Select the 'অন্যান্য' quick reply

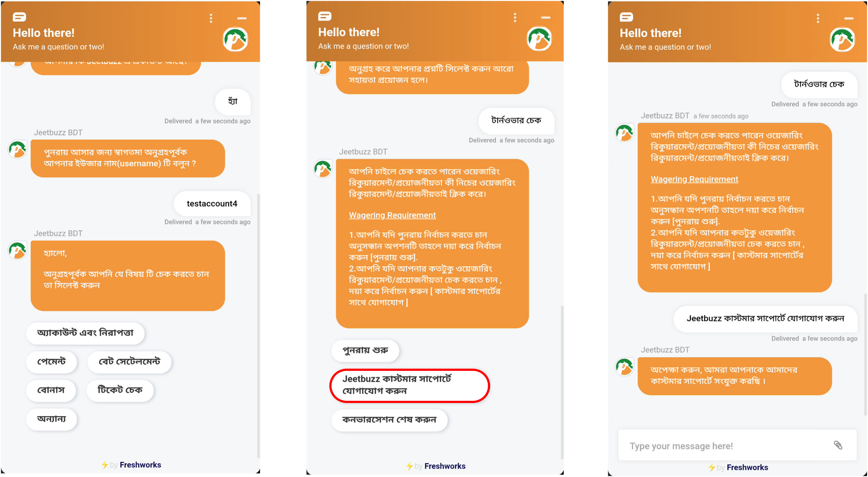(52, 419)
